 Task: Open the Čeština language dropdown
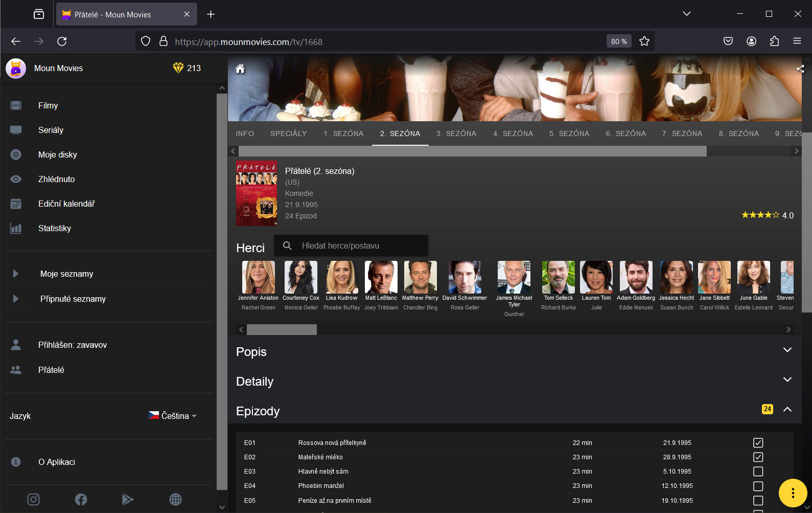click(173, 416)
